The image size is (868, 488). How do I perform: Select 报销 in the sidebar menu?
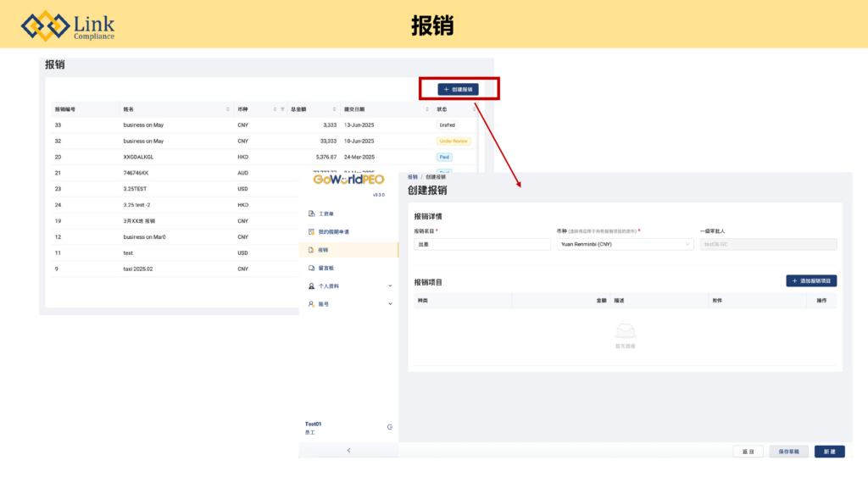point(323,250)
